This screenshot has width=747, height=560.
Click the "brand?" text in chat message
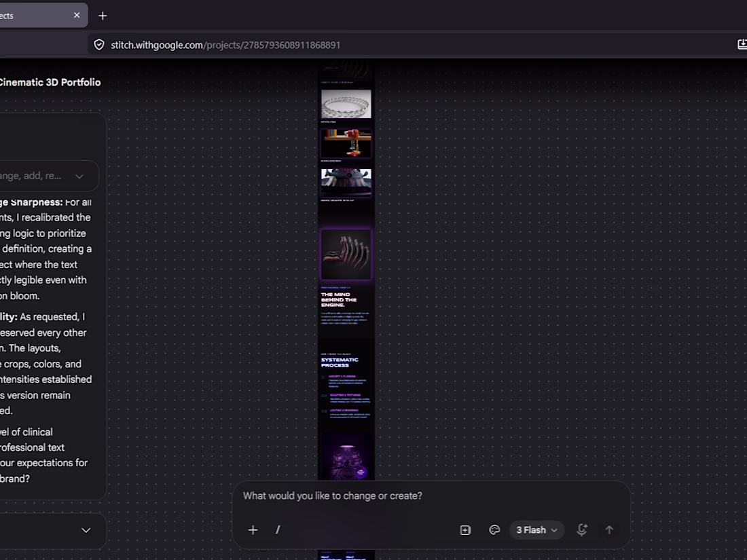point(15,479)
